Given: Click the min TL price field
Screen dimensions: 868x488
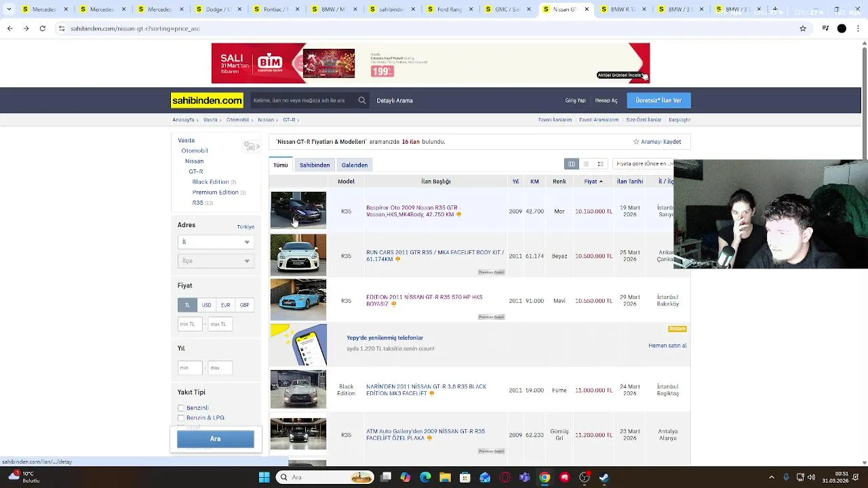Looking at the screenshot, I should click(190, 324).
